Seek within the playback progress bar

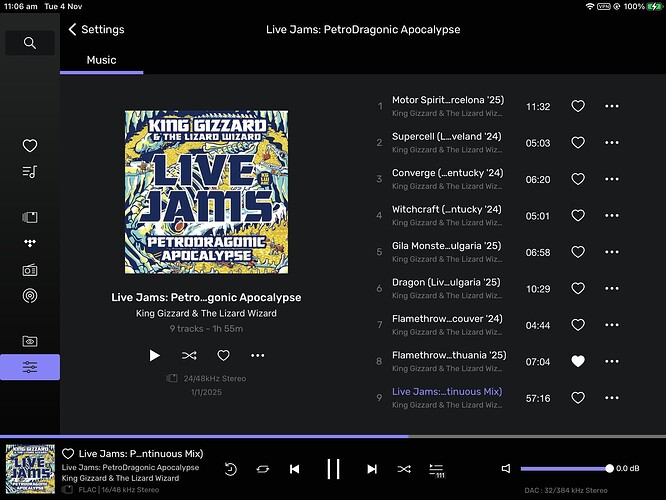tap(333, 436)
